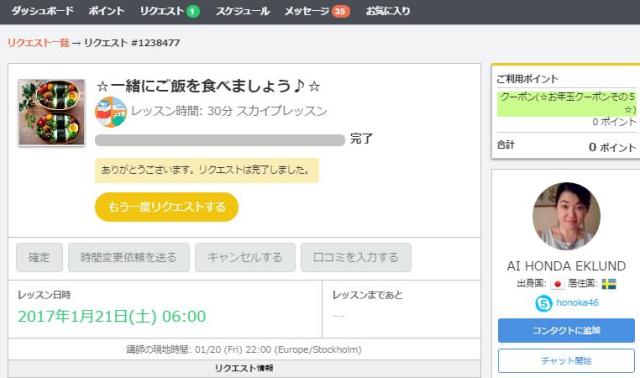This screenshot has width=640, height=378.
Task: Click the green coupon お年玉クーポン label
Action: click(567, 103)
